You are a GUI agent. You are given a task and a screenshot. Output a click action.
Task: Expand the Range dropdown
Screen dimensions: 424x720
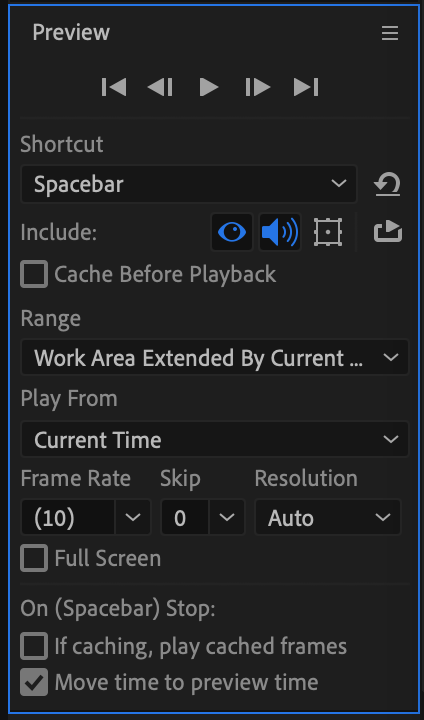tap(215, 358)
